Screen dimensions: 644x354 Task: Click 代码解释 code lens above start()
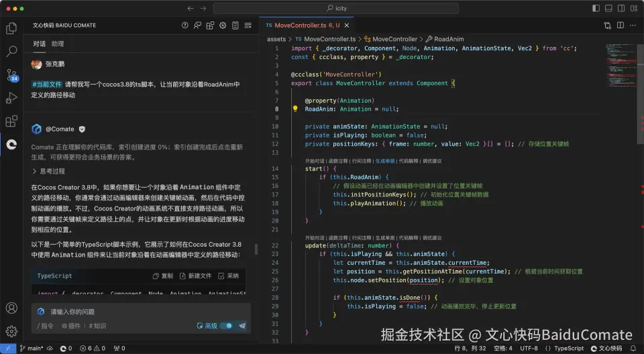(409, 161)
